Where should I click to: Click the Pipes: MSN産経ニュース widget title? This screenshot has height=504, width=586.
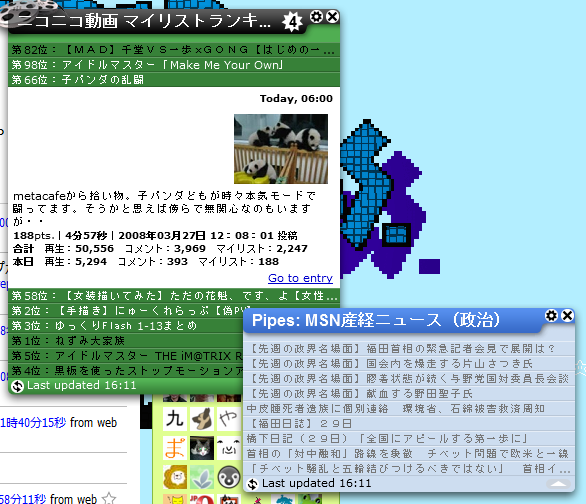376,320
